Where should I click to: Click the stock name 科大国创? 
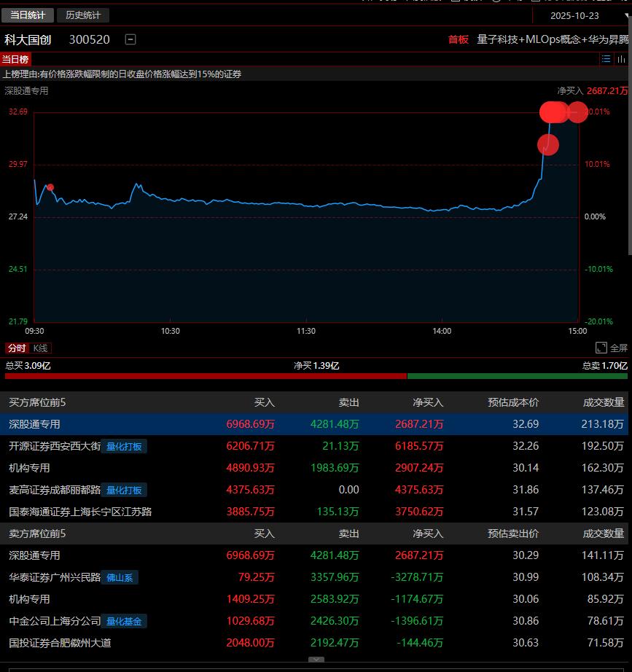28,40
